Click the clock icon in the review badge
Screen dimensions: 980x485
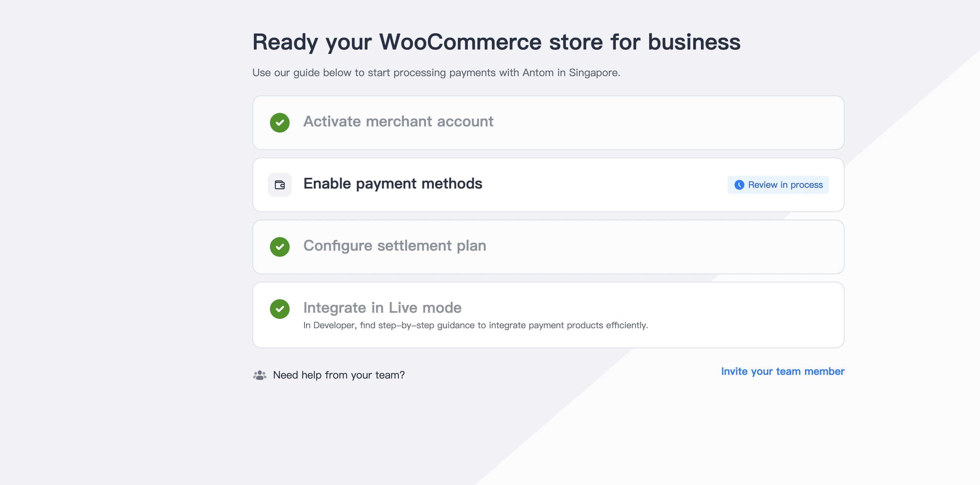(739, 185)
